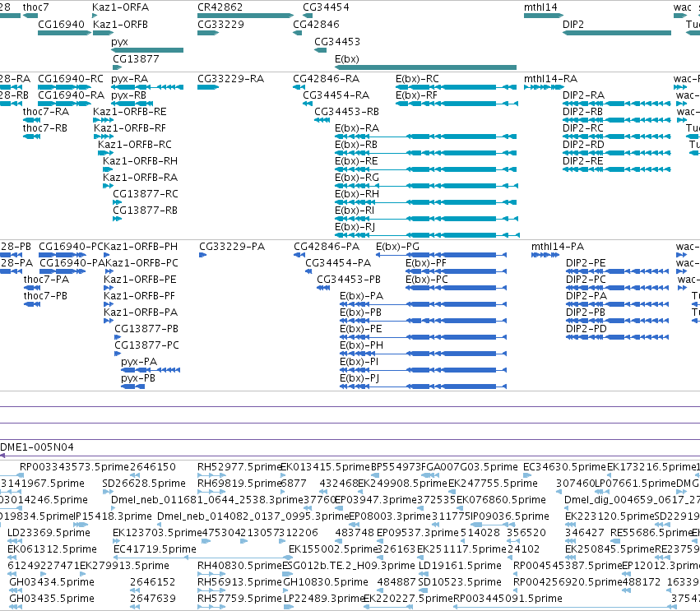Viewport: 700px width, 611px height.
Task: Click the RP003445091.5prime EST label
Action: coord(508,598)
